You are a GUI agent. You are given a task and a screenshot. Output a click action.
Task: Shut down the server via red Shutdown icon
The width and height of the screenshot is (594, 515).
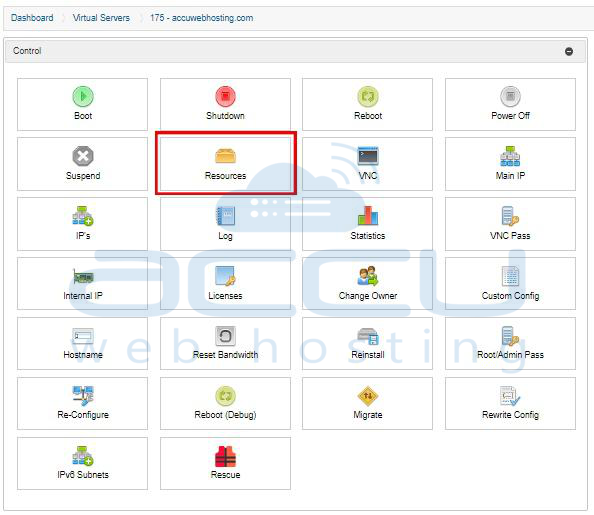225,96
